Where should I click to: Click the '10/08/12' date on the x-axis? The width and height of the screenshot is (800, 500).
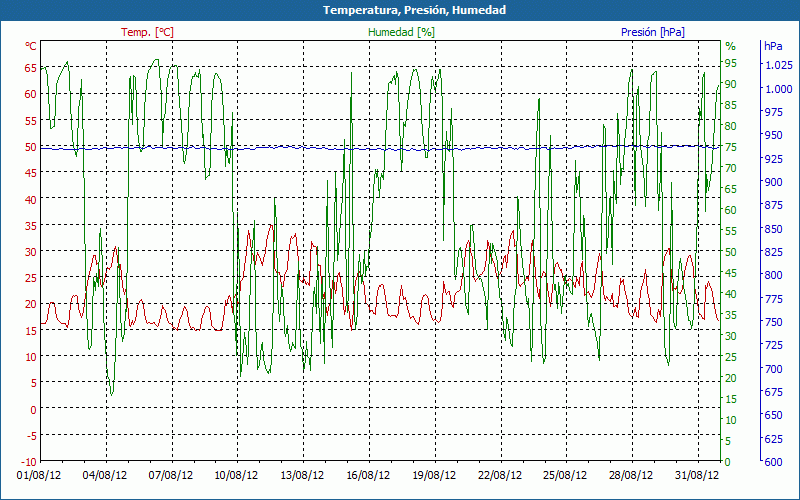236,475
